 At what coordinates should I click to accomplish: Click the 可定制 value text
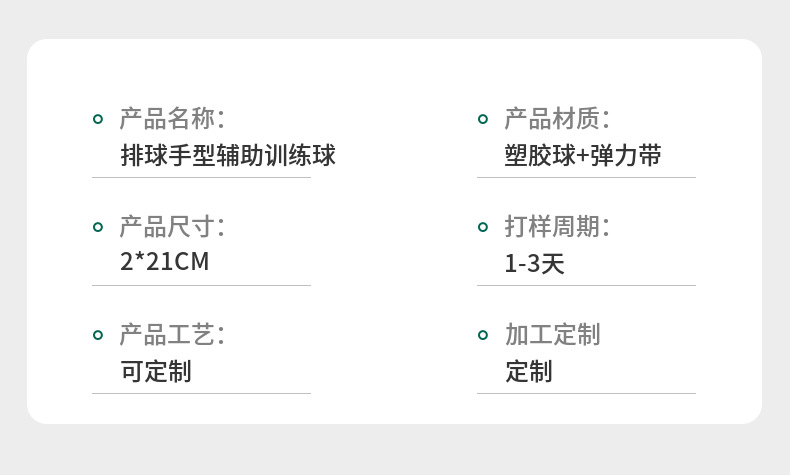click(x=156, y=372)
